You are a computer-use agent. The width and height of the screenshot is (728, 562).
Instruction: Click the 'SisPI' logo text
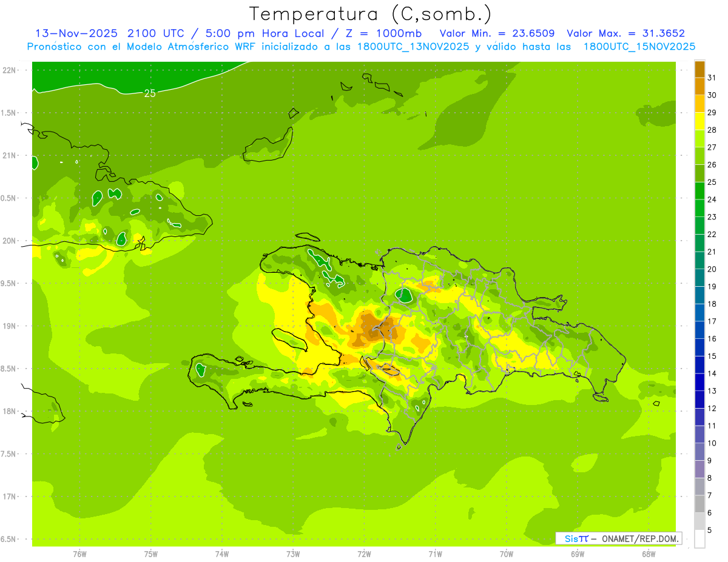tap(576, 538)
